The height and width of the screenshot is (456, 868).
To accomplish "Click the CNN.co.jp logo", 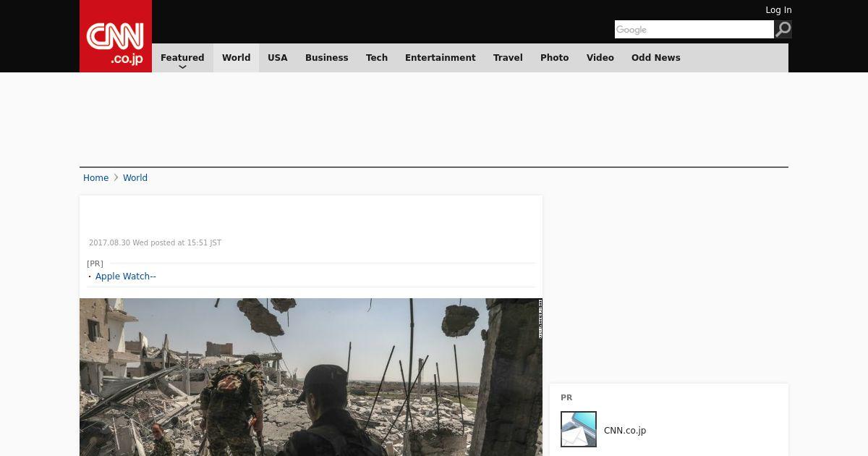I will pos(116,36).
